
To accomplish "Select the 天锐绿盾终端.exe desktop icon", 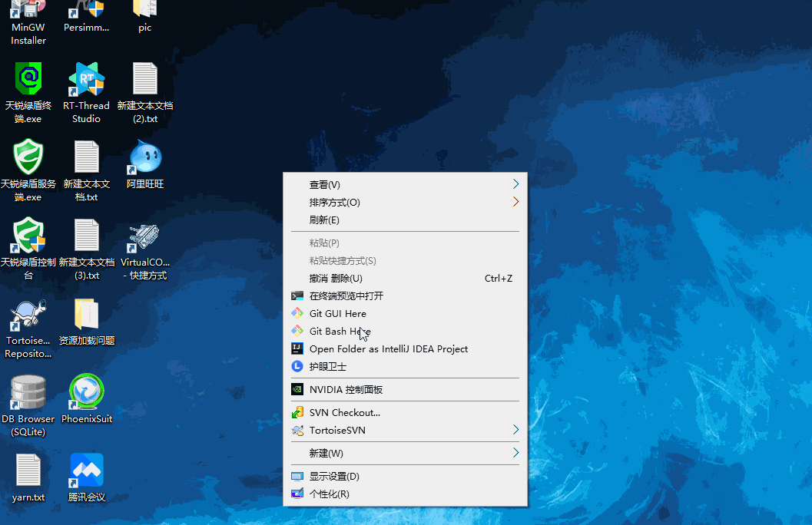I will [28, 93].
